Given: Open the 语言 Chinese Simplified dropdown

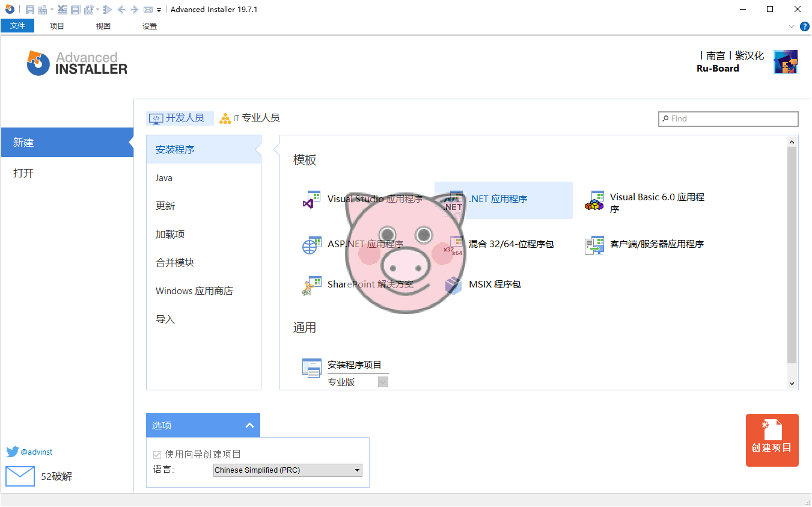Looking at the screenshot, I should 288,470.
